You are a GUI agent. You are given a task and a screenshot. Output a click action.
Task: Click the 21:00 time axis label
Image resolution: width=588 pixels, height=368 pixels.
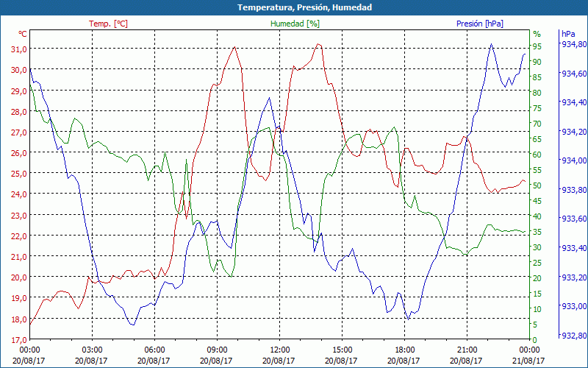467,351
